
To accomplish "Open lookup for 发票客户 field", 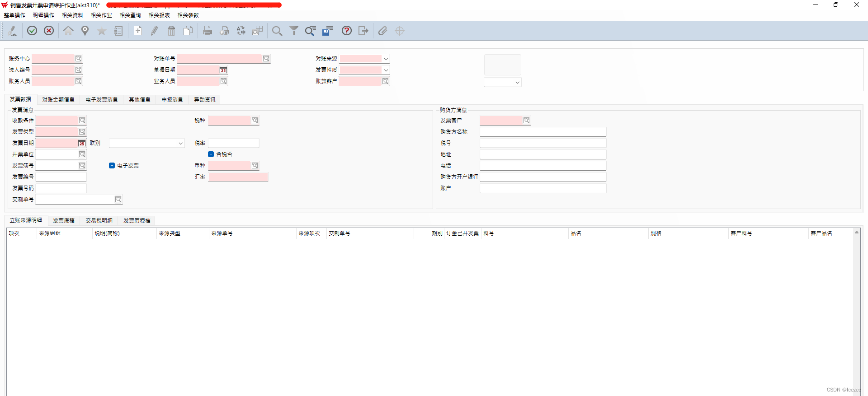I will (527, 121).
